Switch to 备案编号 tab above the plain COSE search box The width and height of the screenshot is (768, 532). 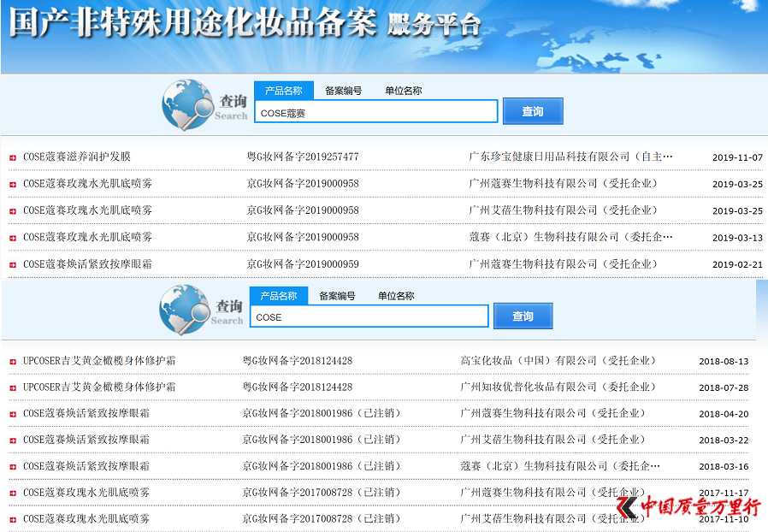[x=338, y=296]
